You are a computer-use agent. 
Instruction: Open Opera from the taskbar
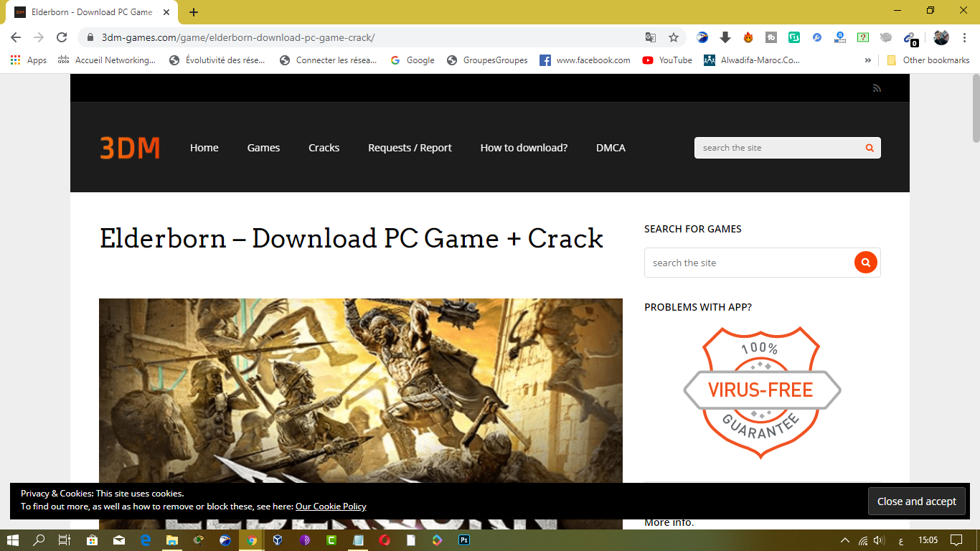(x=385, y=540)
